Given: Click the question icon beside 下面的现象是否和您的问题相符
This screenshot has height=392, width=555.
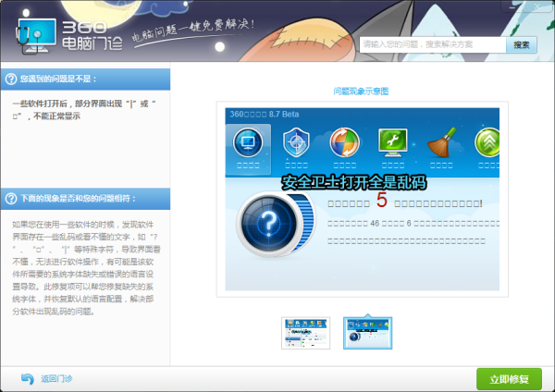Looking at the screenshot, I should [x=11, y=199].
